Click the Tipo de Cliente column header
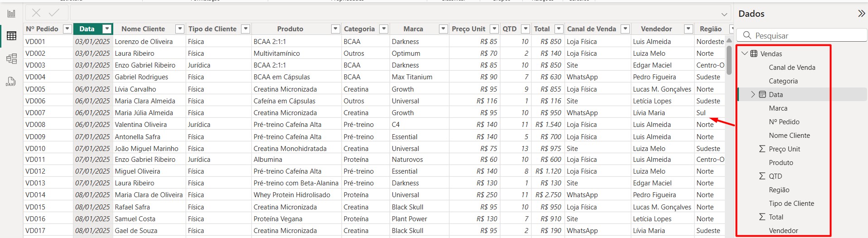 coord(212,29)
